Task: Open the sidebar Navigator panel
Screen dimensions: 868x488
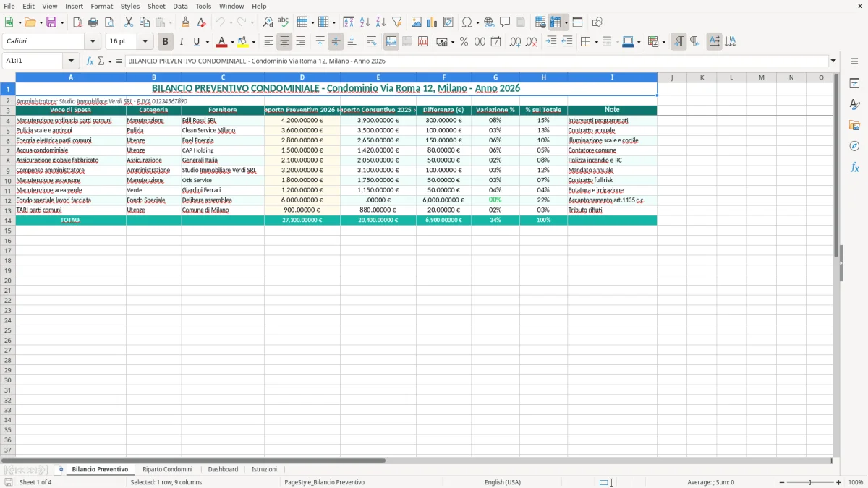Action: (x=854, y=146)
